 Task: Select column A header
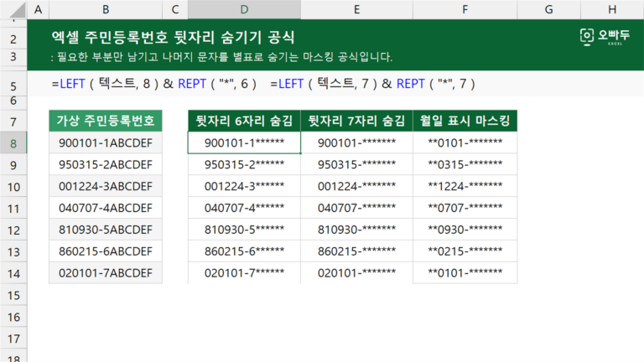[x=39, y=9]
